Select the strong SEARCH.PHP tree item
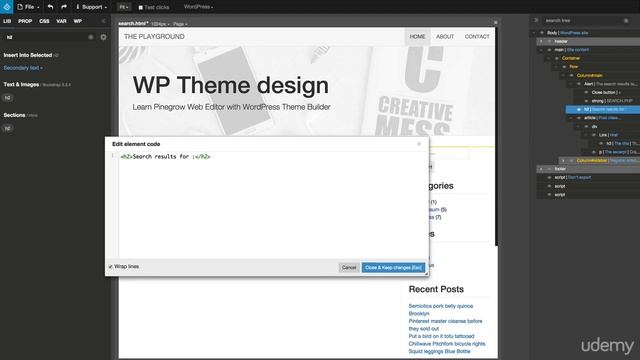 [x=612, y=101]
